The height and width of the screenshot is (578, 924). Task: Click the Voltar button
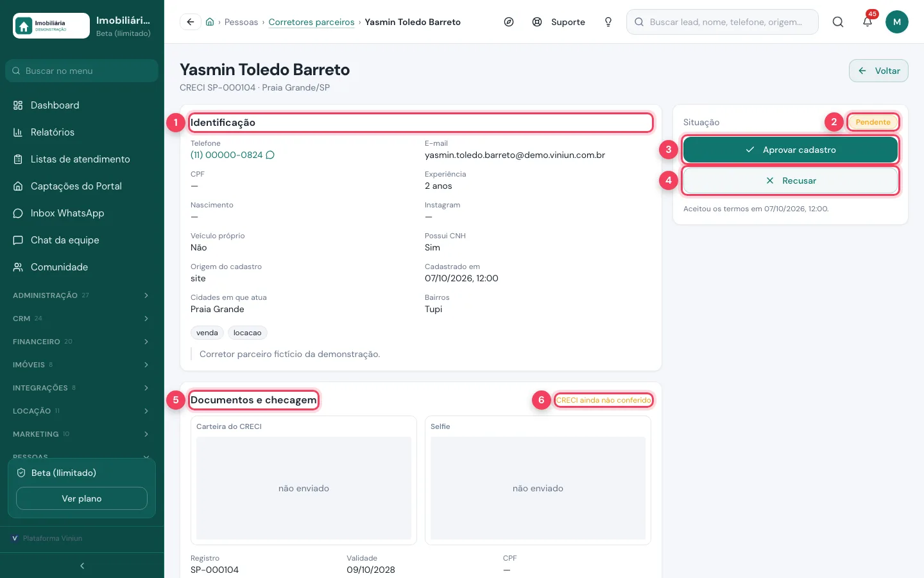[x=878, y=71]
